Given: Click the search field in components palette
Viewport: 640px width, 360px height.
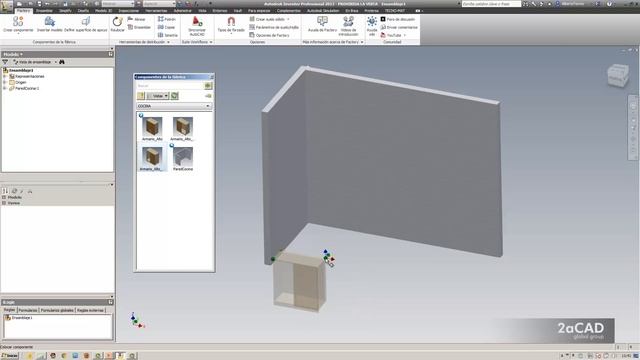Looking at the screenshot, I should (170, 86).
